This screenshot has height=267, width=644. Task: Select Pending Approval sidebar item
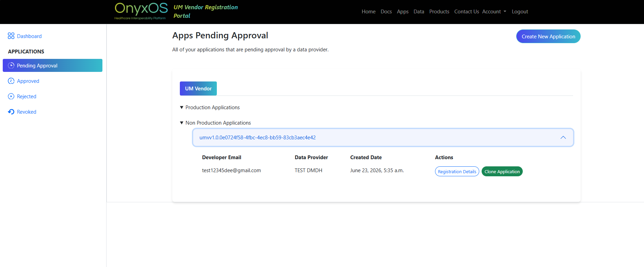[52, 65]
